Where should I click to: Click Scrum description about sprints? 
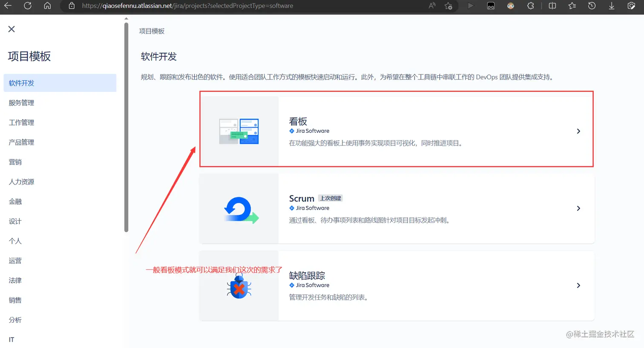click(370, 220)
